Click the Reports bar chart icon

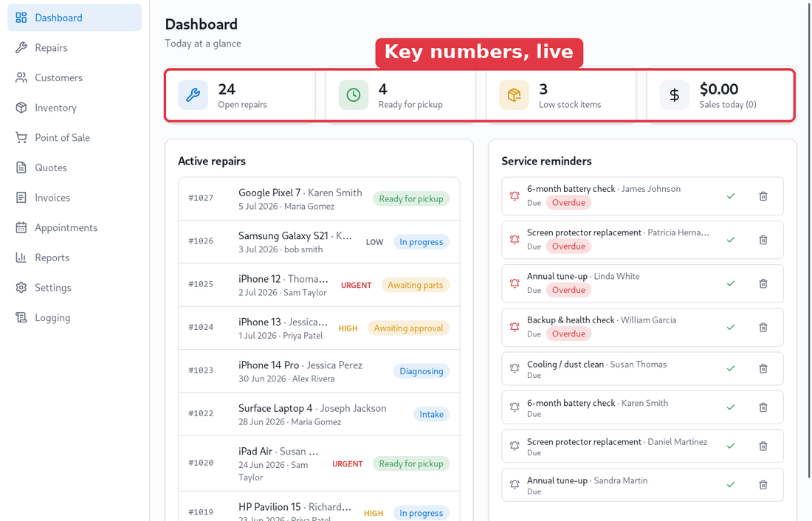pyautogui.click(x=21, y=258)
